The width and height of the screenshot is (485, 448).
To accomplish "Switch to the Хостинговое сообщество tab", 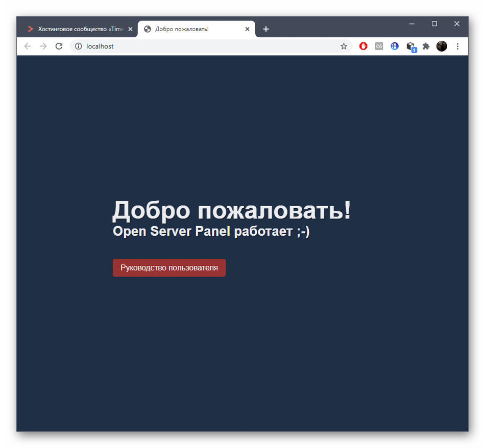I will pyautogui.click(x=77, y=29).
